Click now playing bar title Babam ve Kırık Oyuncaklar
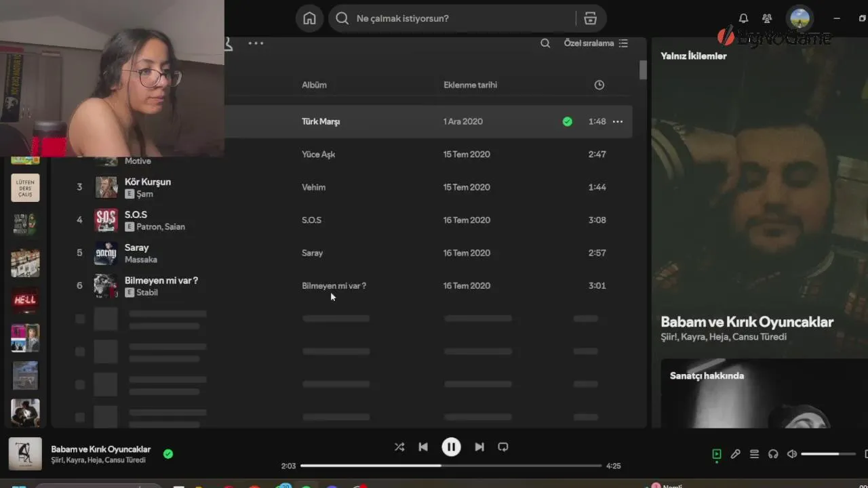 pos(101,449)
